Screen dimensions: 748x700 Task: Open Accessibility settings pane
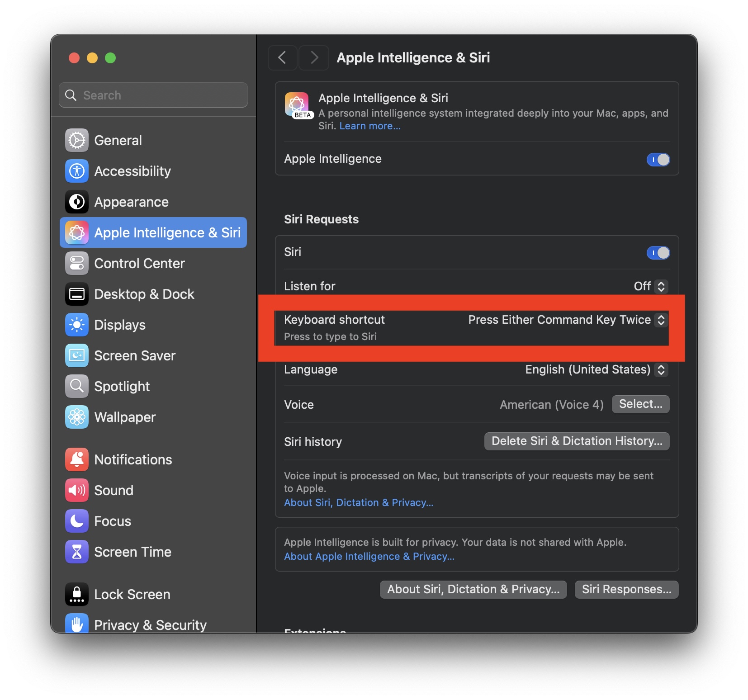153,171
